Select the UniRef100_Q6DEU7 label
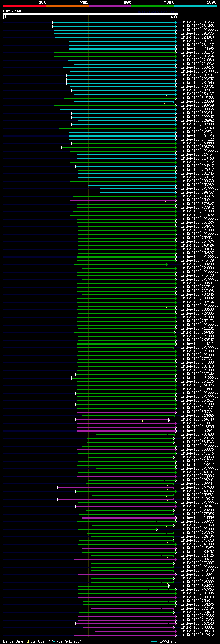 tap(197, 340)
